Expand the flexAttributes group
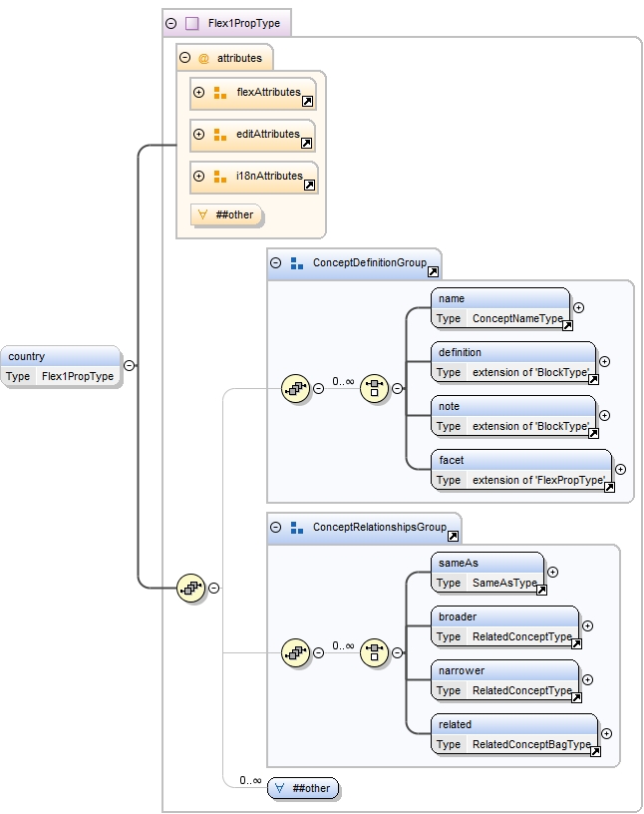644x814 pixels. [198, 93]
